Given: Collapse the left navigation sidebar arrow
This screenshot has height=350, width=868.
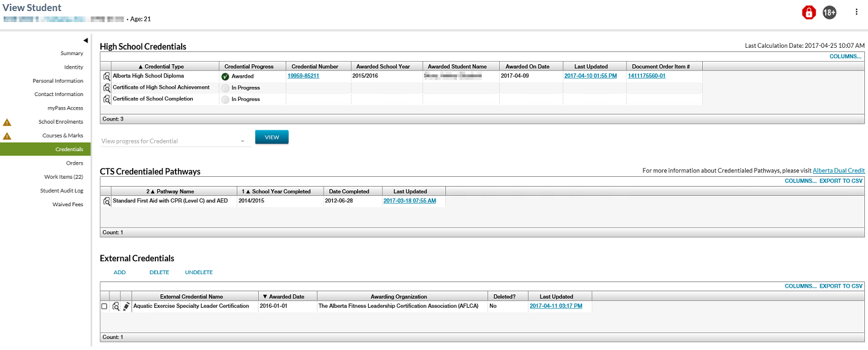Looking at the screenshot, I should 86,40.
